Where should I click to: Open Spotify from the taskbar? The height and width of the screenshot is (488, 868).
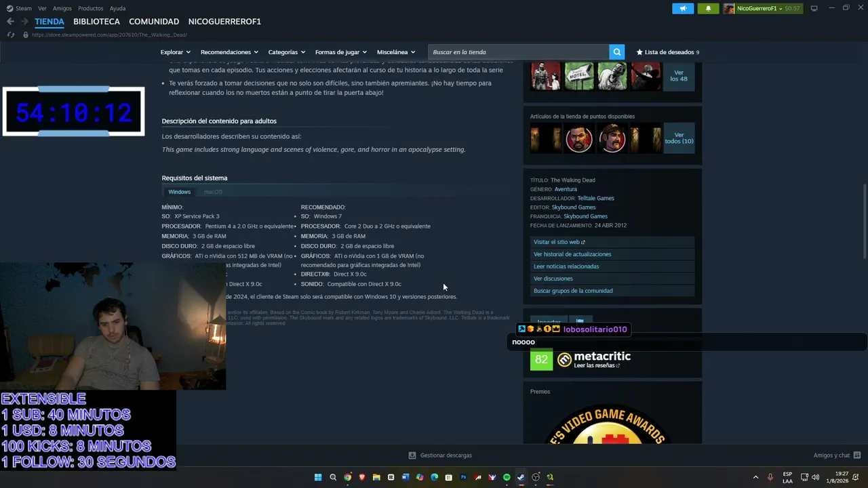click(x=507, y=477)
